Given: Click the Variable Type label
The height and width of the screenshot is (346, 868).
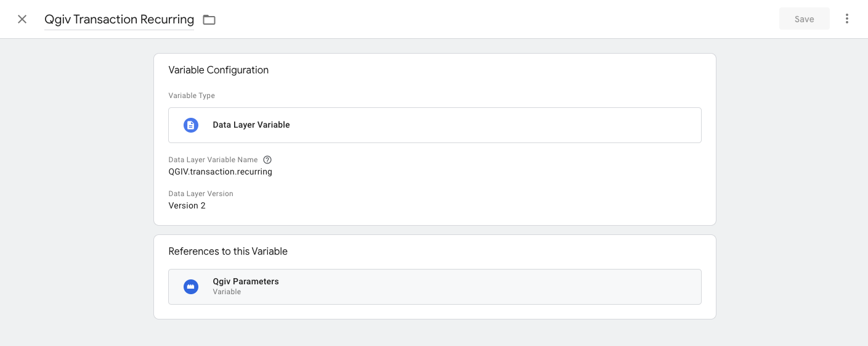Looking at the screenshot, I should click(192, 96).
